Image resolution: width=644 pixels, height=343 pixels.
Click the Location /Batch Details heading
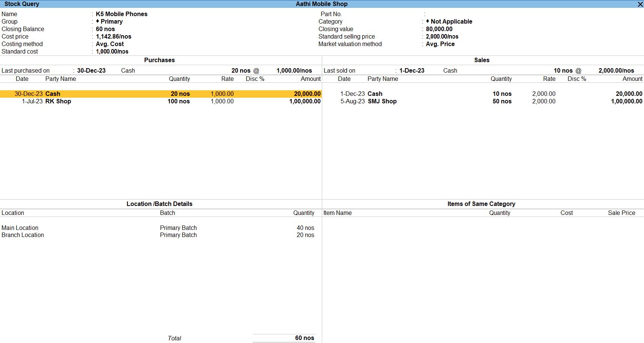160,204
